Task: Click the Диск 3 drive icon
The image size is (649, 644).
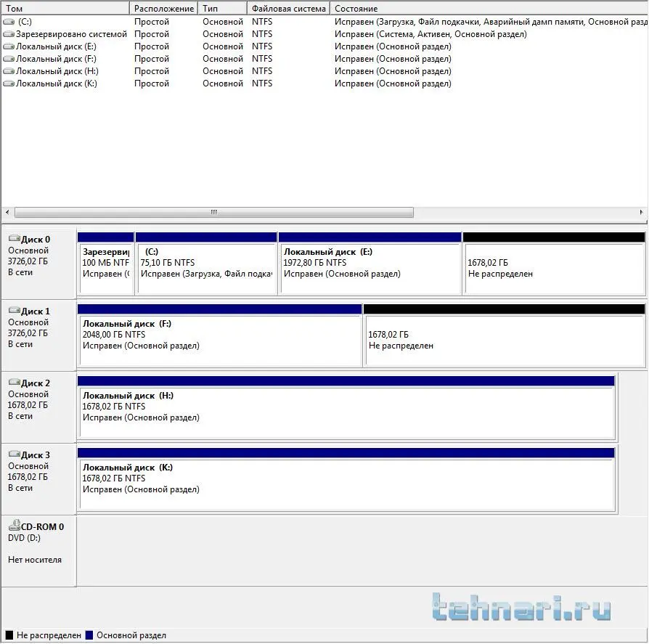Action: point(14,454)
